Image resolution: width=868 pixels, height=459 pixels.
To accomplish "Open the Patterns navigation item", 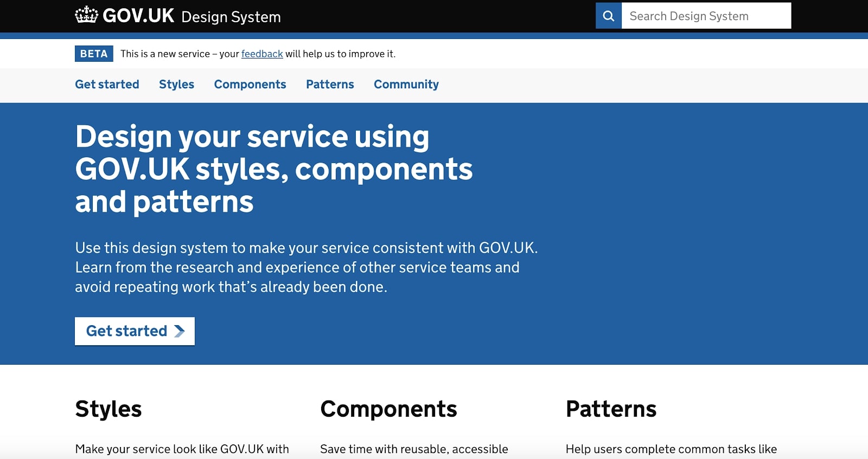I will (x=330, y=85).
